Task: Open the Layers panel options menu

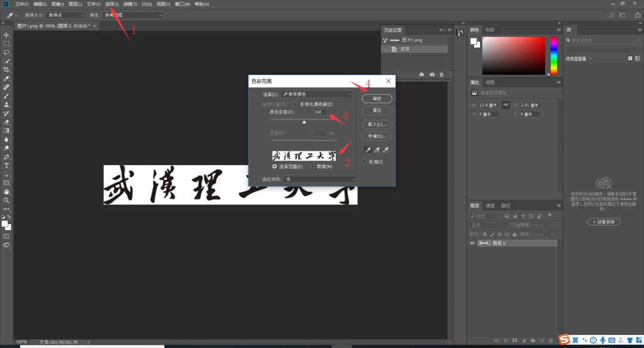Action: pos(559,206)
